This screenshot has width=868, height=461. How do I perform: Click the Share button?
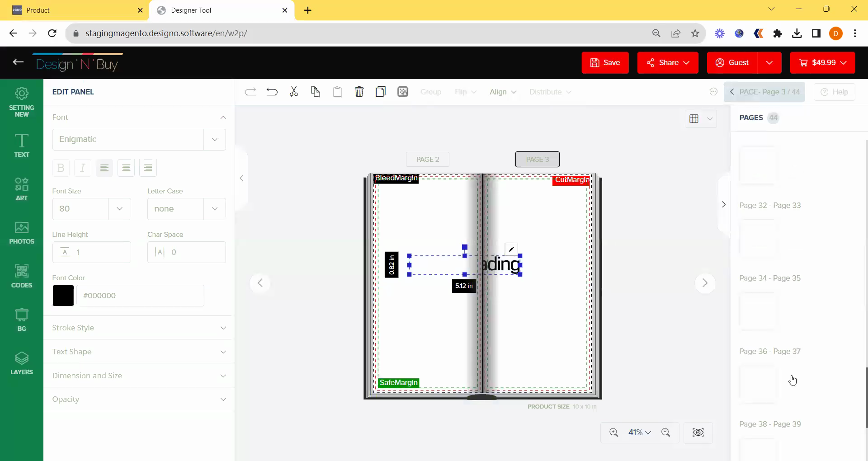pyautogui.click(x=667, y=63)
